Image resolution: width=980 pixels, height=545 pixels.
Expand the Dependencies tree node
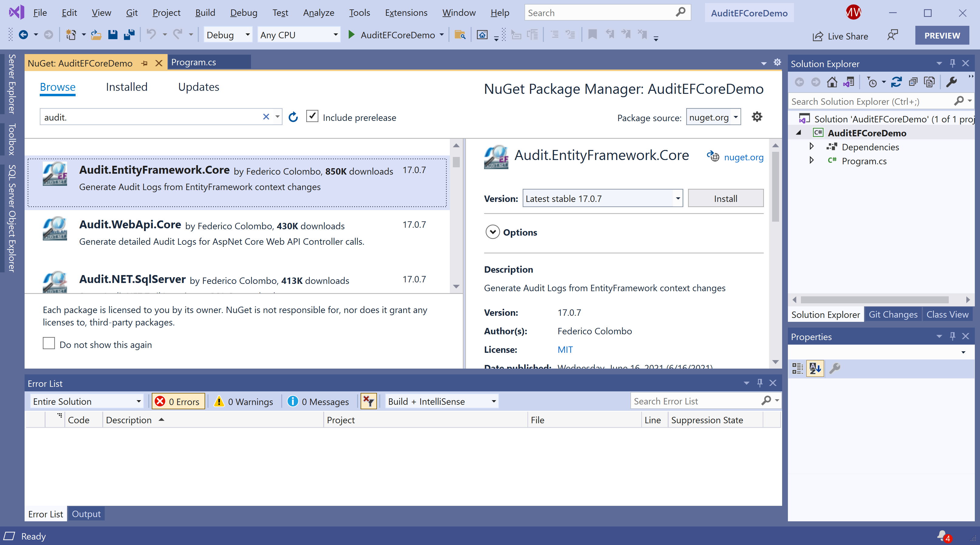pos(811,147)
